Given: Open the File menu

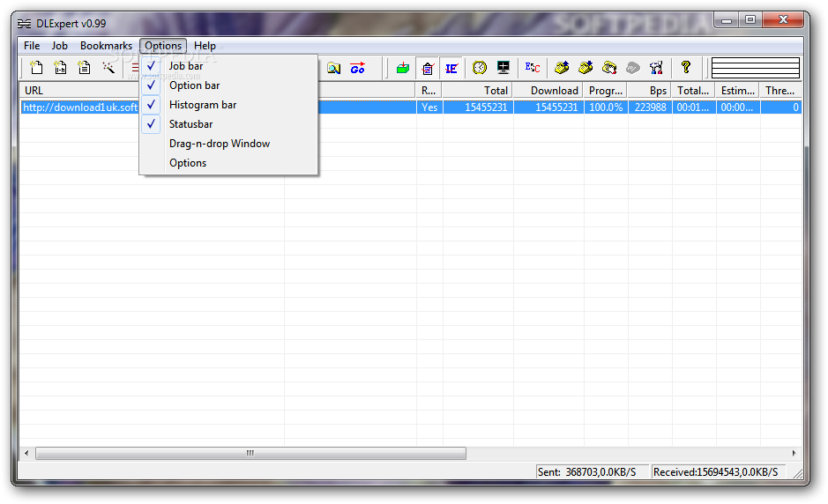Looking at the screenshot, I should [32, 46].
